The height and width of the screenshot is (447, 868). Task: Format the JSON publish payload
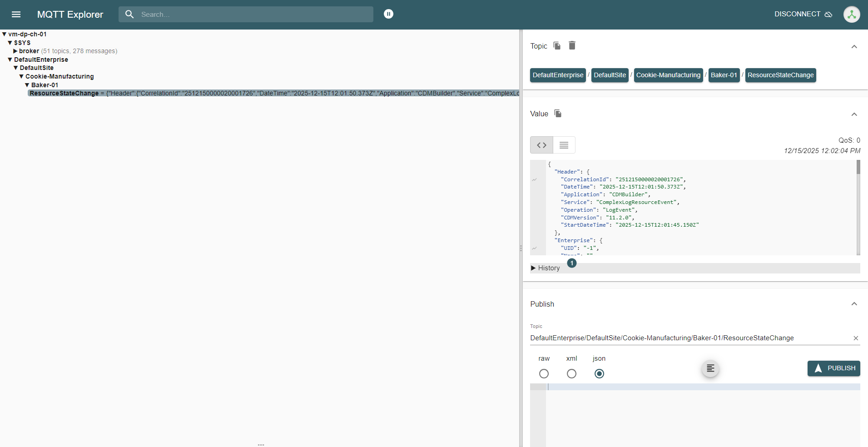710,368
